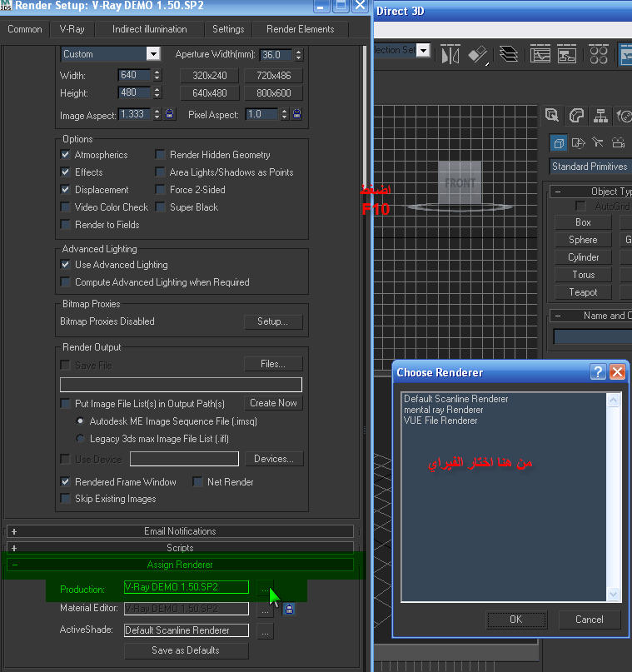Screen dimensions: 632x672
Task: Choose the 320x240 resolution preset
Action: point(210,76)
